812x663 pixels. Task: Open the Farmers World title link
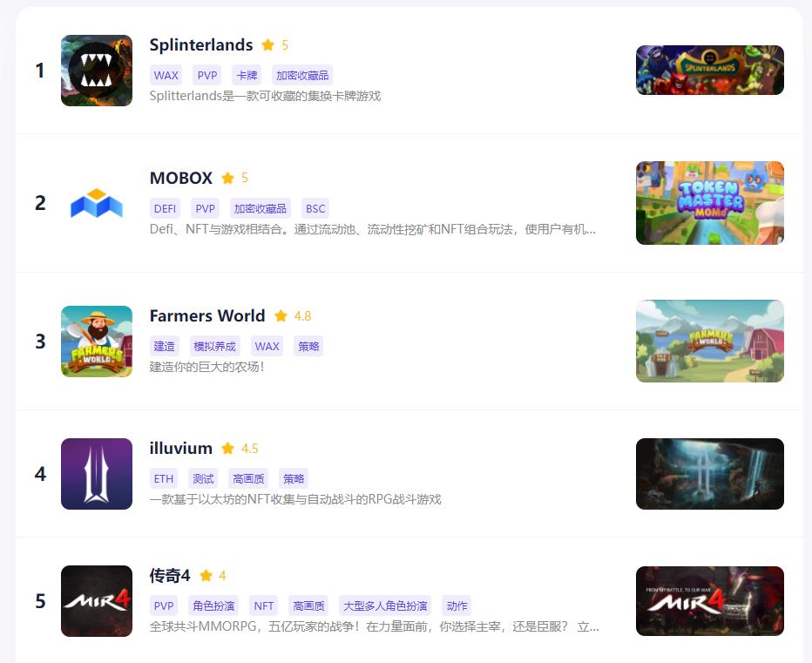pos(207,316)
